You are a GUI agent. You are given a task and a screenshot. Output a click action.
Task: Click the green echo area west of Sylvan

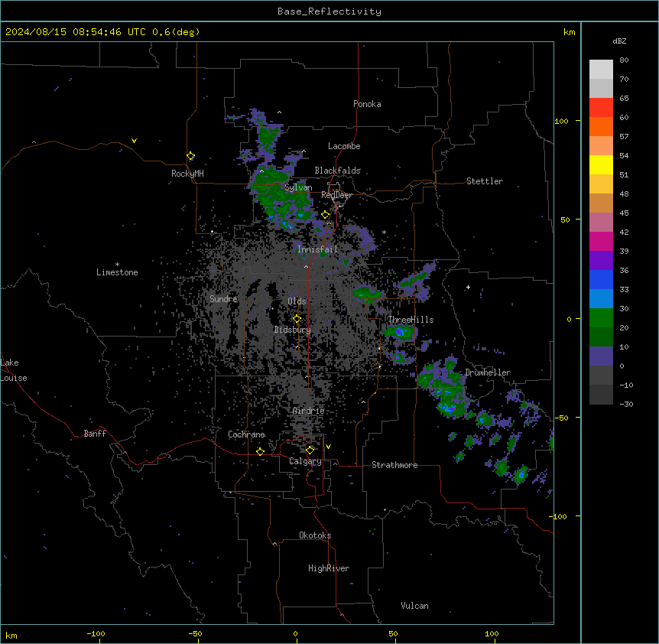pyautogui.click(x=269, y=187)
